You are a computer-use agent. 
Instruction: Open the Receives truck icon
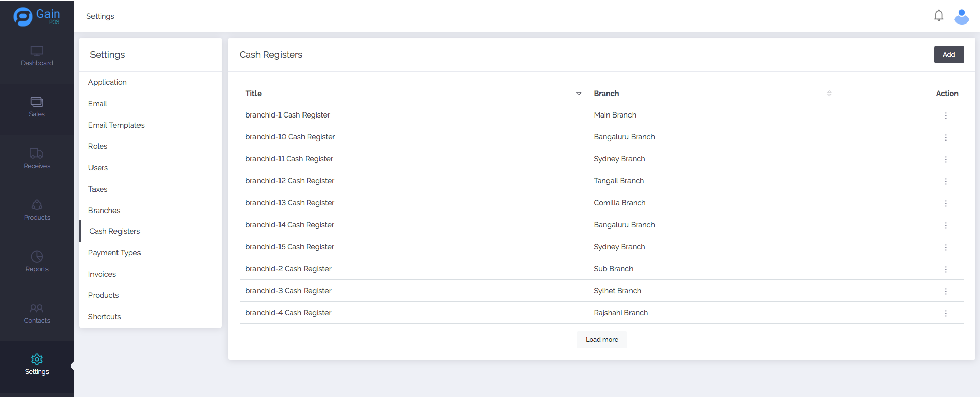(37, 153)
